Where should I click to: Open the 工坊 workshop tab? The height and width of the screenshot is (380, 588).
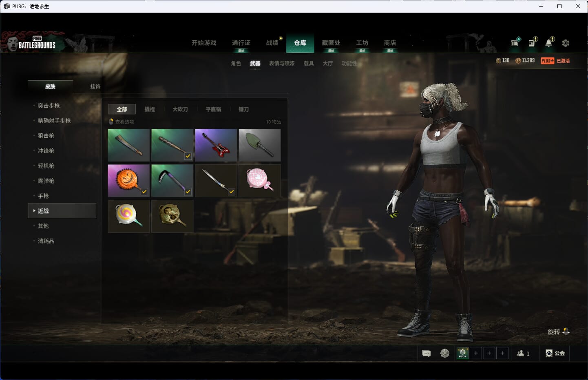pos(362,43)
